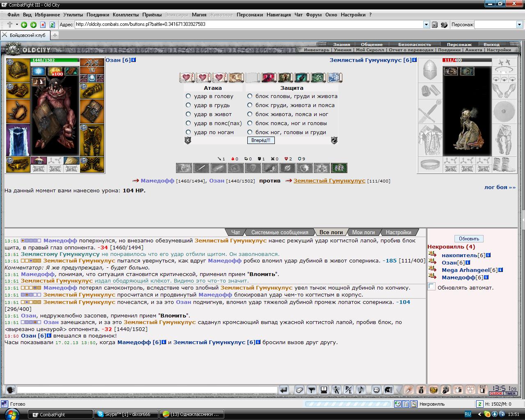This screenshot has width=525, height=420.
Task: Reload the page using the toolbar refresh icon
Action: pos(52,25)
